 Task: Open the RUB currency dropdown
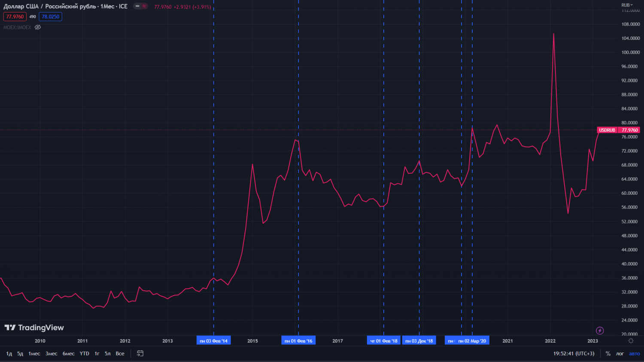coord(627,5)
